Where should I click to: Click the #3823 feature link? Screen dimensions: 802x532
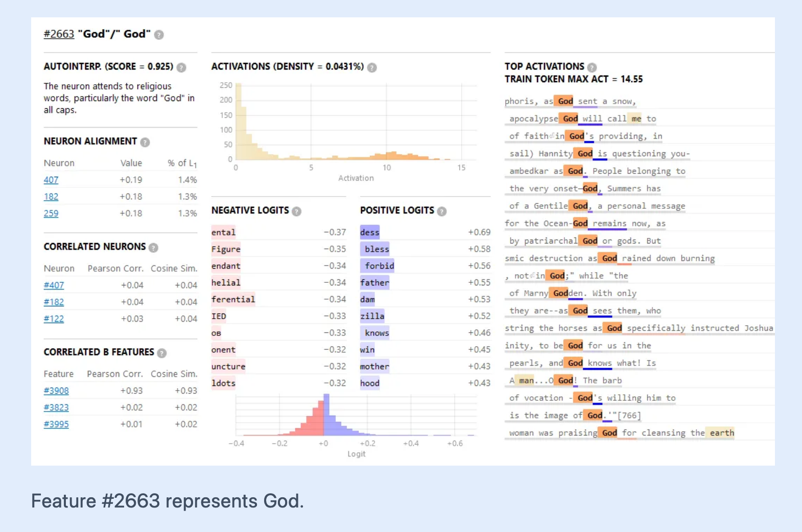(x=56, y=407)
